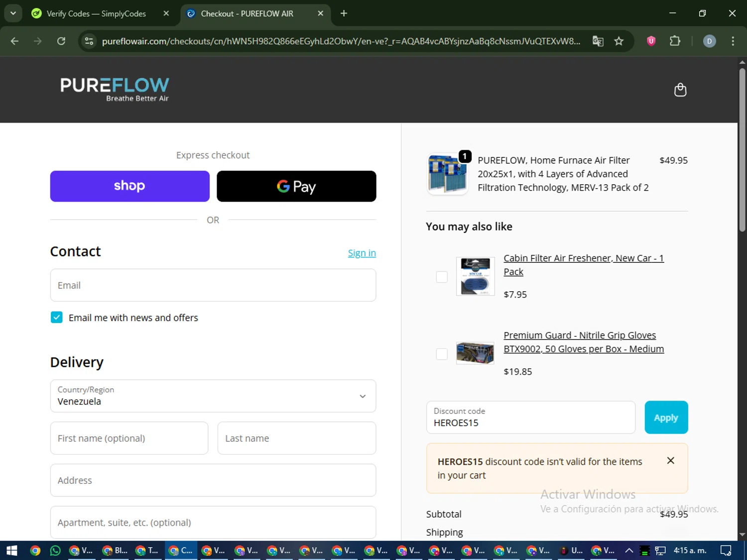Image resolution: width=747 pixels, height=560 pixels.
Task: Open the Windows Start menu
Action: point(11,551)
